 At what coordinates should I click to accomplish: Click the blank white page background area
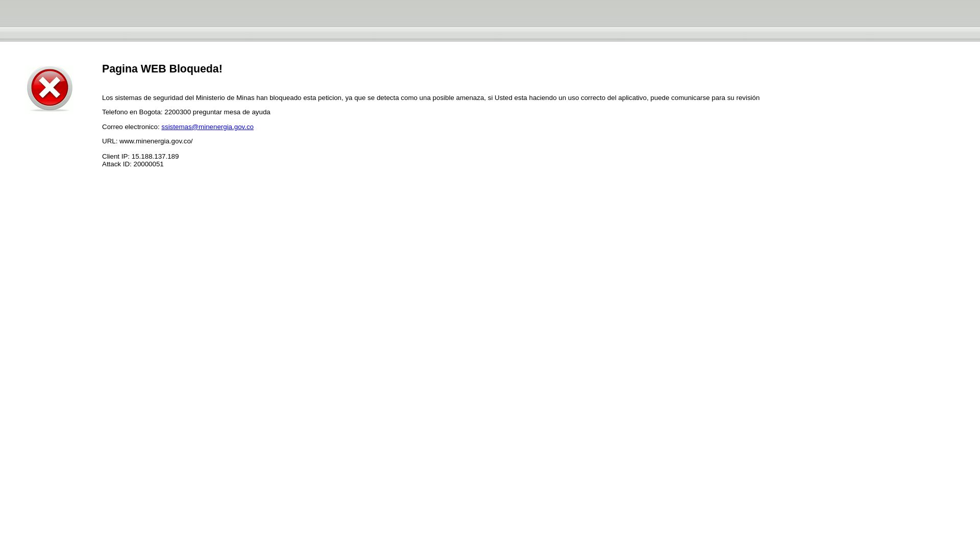(x=490, y=332)
